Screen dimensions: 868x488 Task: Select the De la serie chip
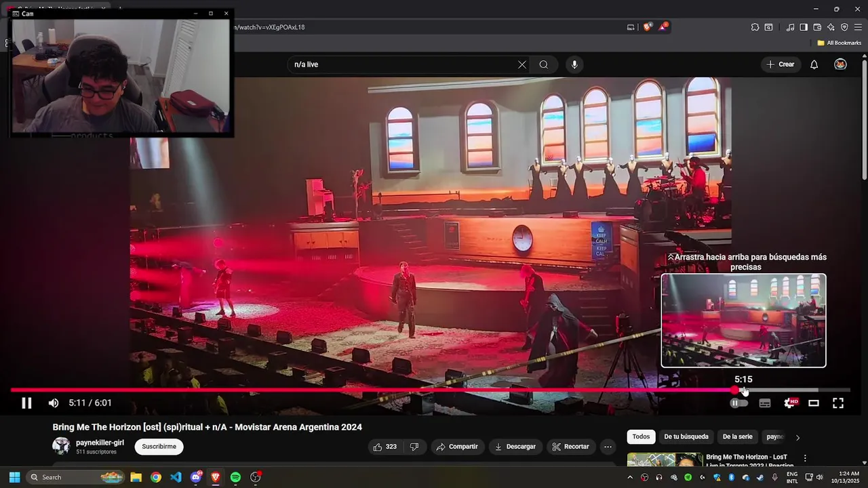click(737, 437)
